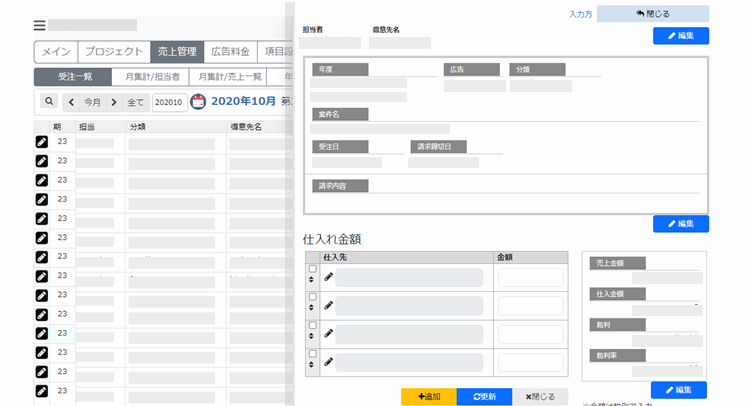This screenshot has width=746, height=406.
Task: Open the 広告料金 tab
Action: coord(230,53)
